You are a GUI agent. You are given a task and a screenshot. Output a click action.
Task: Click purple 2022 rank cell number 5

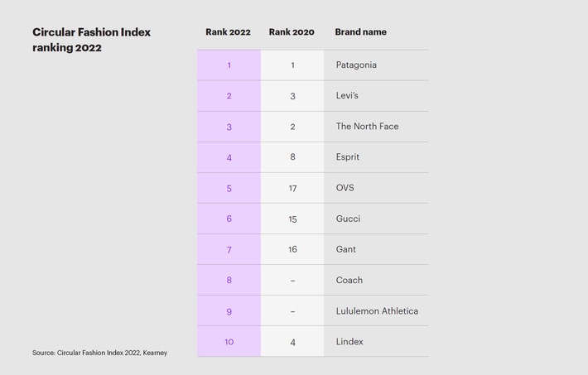[x=229, y=188]
